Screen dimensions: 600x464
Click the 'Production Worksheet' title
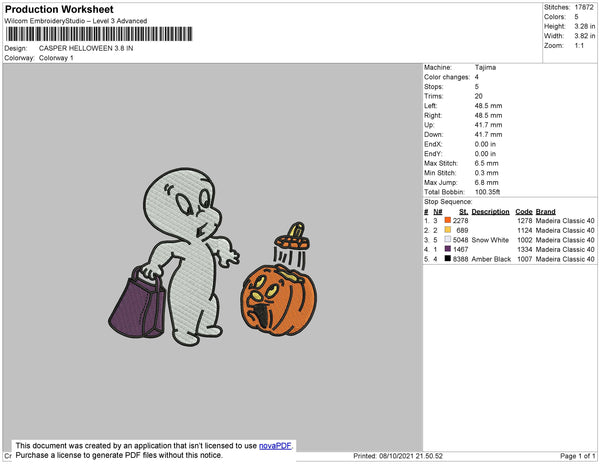59,9
